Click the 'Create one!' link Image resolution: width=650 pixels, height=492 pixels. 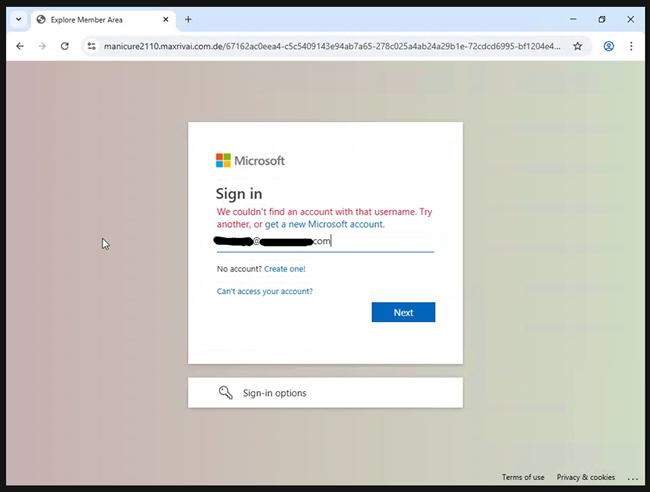click(x=285, y=269)
